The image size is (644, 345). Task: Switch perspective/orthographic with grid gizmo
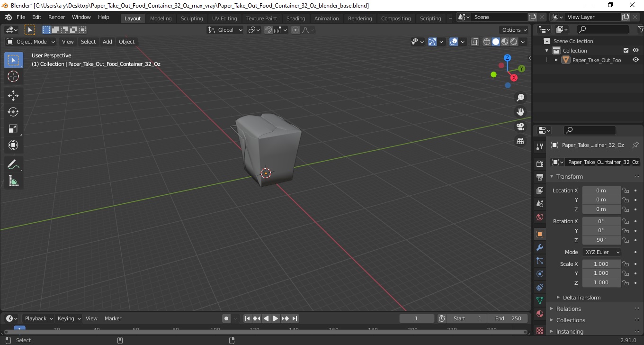pos(520,141)
